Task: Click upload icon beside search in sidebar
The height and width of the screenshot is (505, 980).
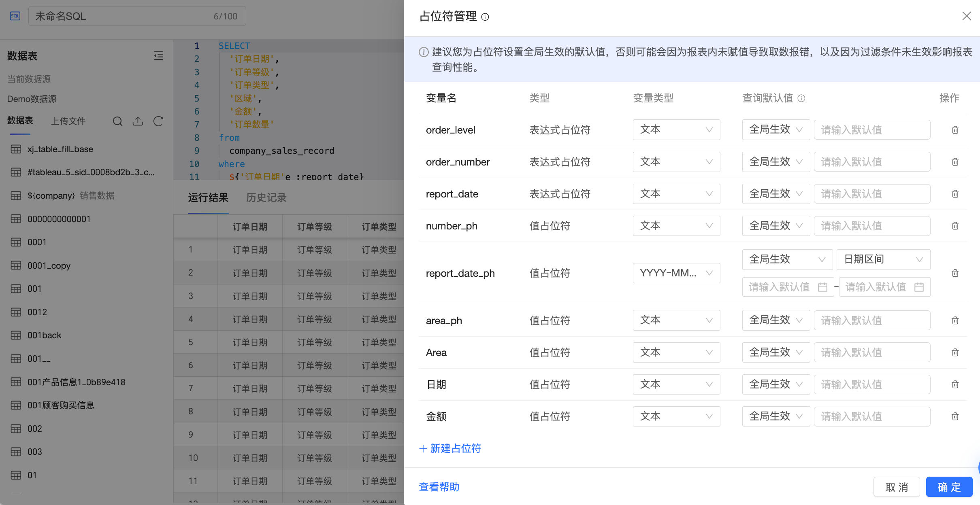Action: coord(138,121)
